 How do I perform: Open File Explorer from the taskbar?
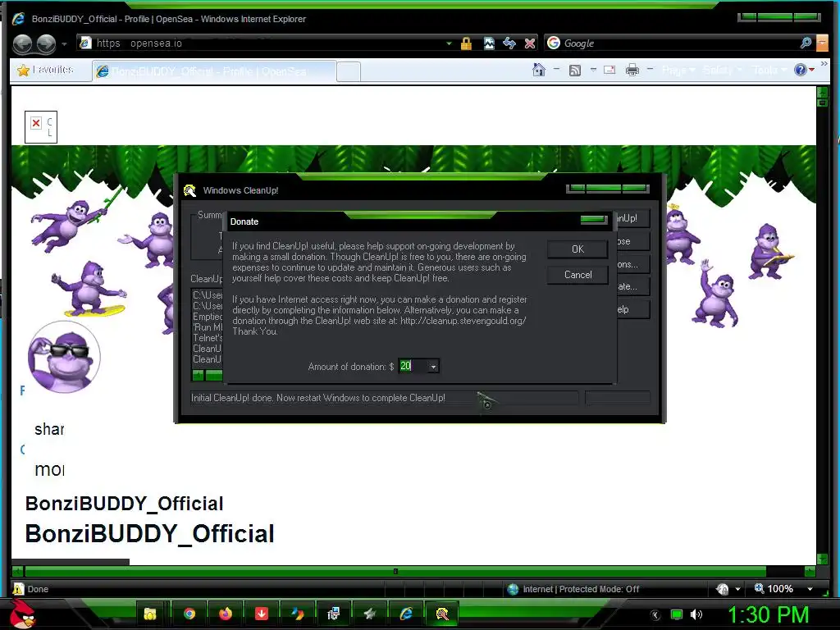click(x=149, y=614)
